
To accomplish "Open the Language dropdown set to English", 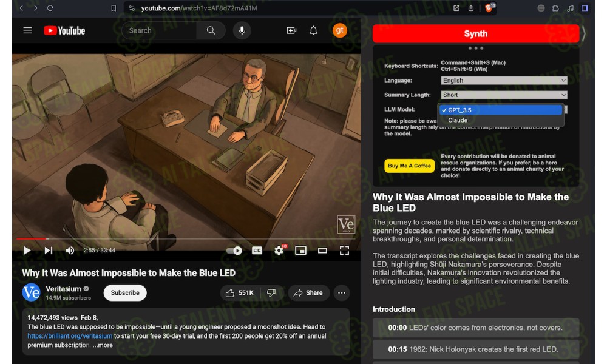I will [504, 81].
